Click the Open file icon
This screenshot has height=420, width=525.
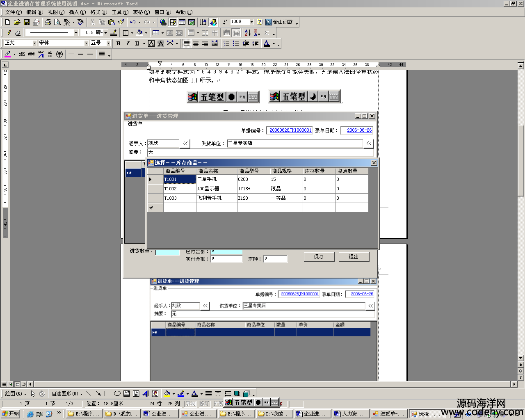point(17,22)
